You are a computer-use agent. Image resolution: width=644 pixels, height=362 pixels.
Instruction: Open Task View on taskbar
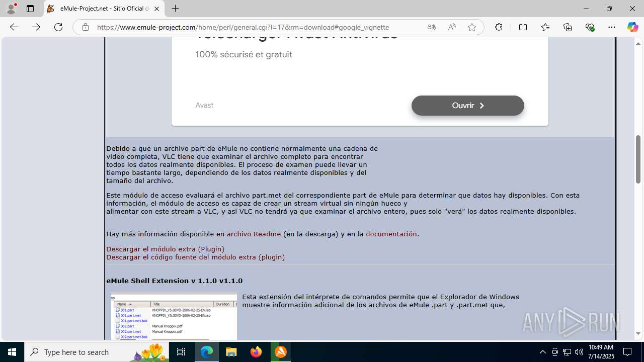[182, 352]
